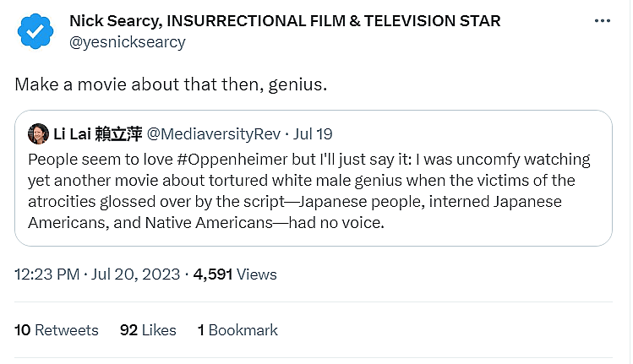The image size is (633, 364).
Task: Show the 10 Retweets list
Action: pyautogui.click(x=57, y=330)
